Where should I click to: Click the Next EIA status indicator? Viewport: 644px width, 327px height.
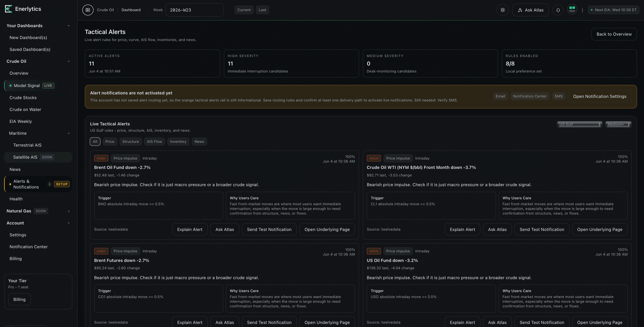click(613, 10)
